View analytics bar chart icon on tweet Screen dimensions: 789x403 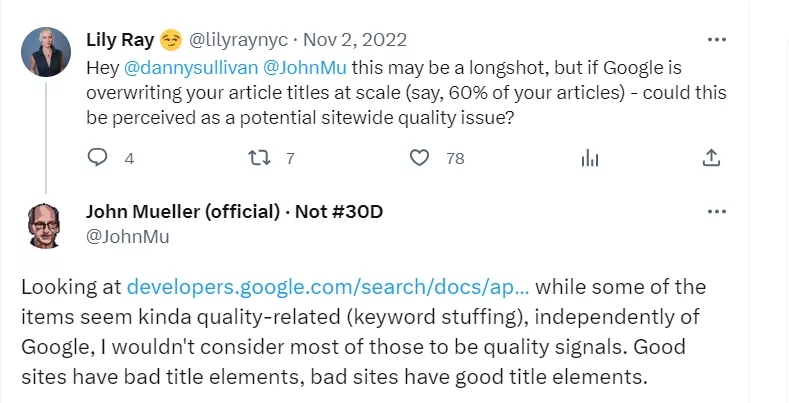point(590,158)
